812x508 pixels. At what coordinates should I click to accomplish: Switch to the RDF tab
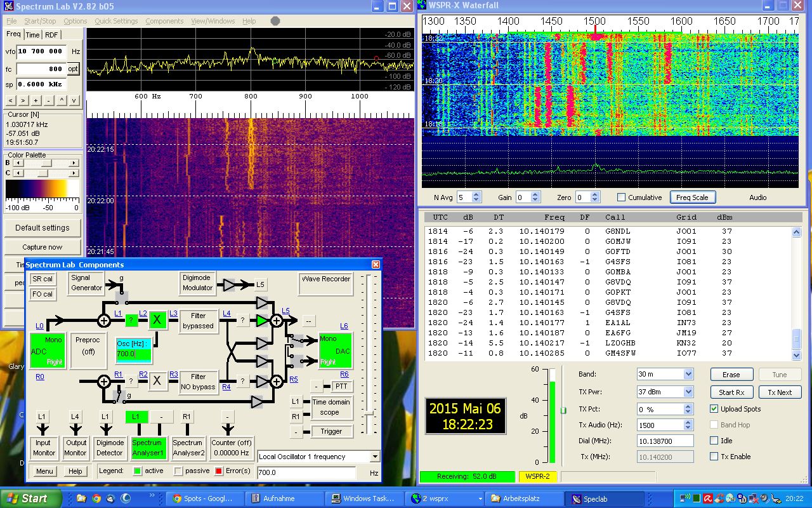click(51, 34)
